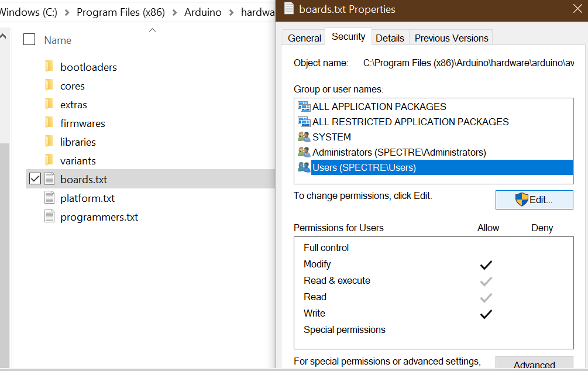Click the platform.txt file icon
The width and height of the screenshot is (588, 371).
(50, 198)
